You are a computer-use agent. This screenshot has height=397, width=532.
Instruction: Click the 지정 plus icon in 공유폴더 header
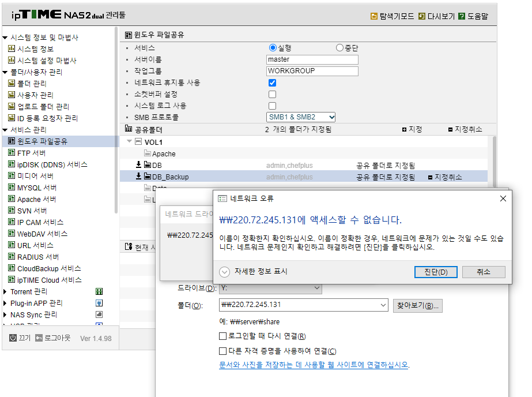click(x=404, y=129)
